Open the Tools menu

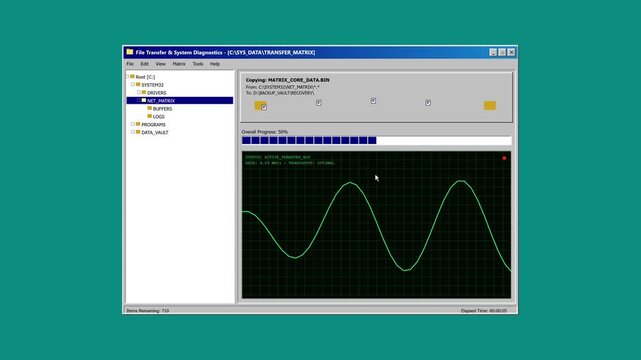[x=198, y=64]
